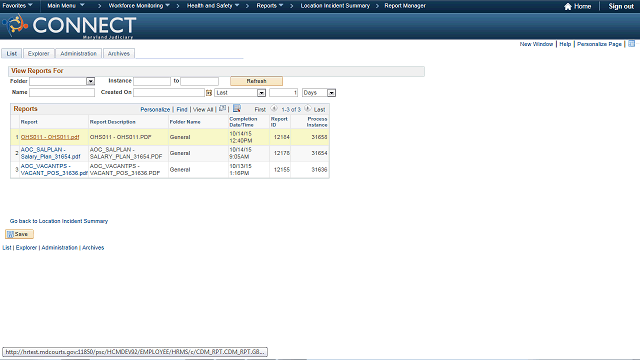Click the download to spreadsheet icon in Reports header
This screenshot has height=360, width=640.
click(237, 109)
